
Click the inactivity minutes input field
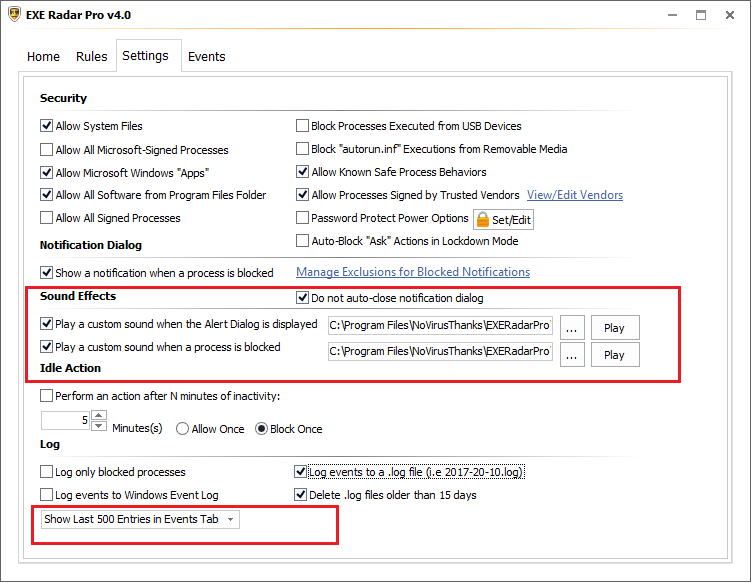point(65,421)
